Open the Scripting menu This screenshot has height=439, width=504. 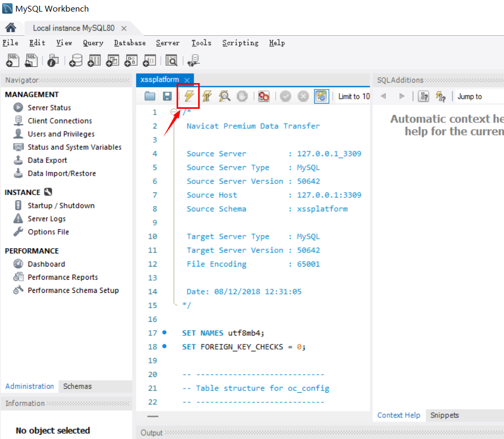point(240,43)
